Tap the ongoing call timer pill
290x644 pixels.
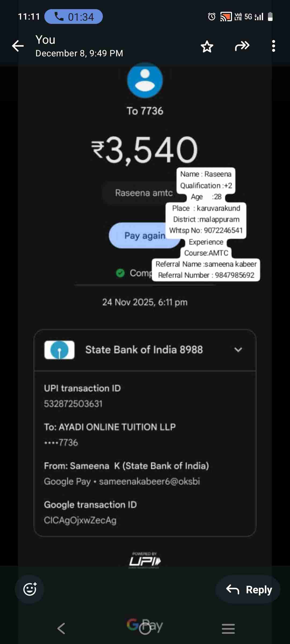74,17
